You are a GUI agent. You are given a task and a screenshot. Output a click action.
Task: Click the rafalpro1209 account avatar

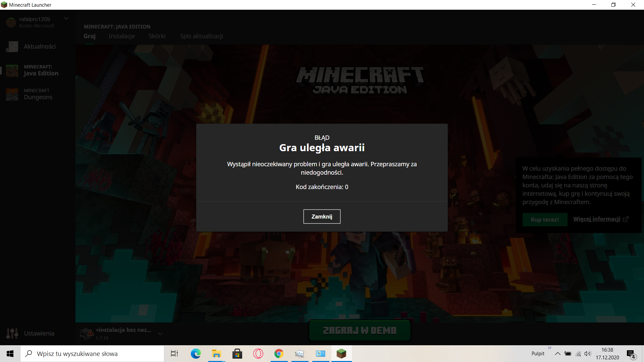tap(11, 22)
